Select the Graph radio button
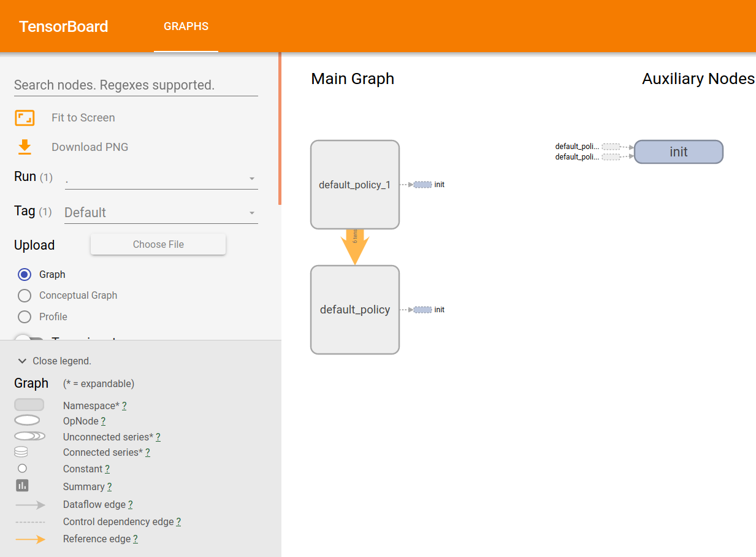 pyautogui.click(x=25, y=274)
